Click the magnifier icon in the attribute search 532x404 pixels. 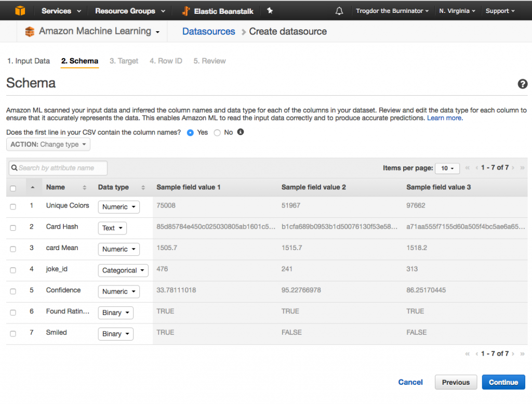click(14, 168)
